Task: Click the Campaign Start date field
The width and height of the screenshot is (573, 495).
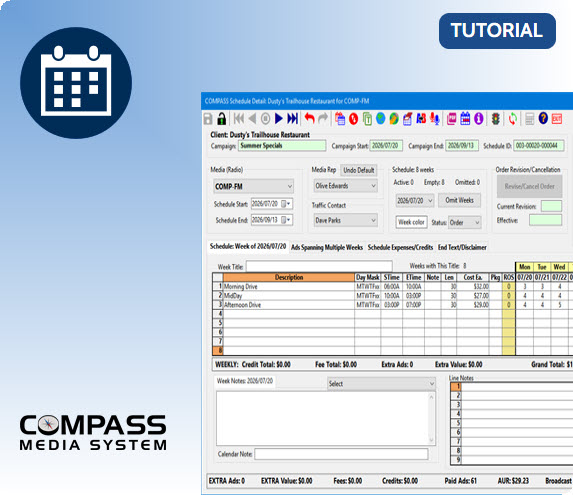Action: (x=386, y=145)
